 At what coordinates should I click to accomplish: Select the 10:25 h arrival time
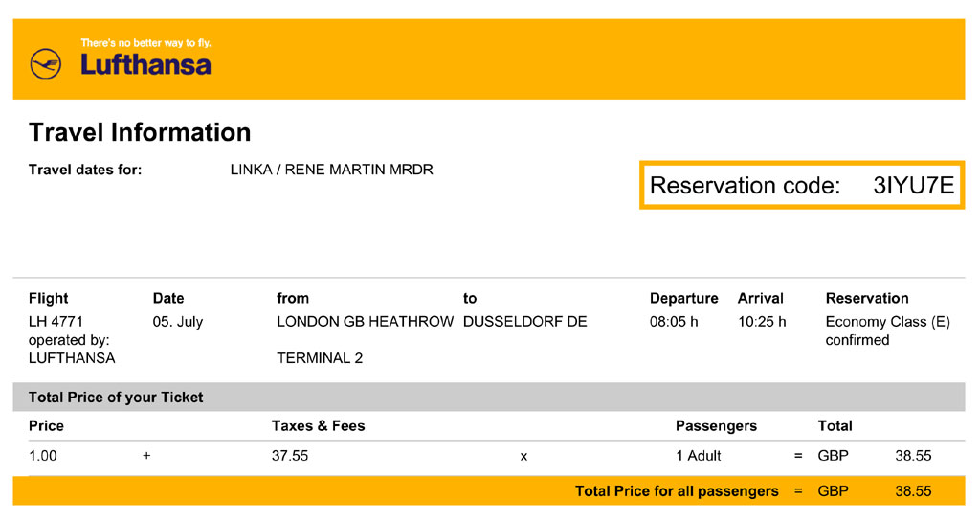762,322
